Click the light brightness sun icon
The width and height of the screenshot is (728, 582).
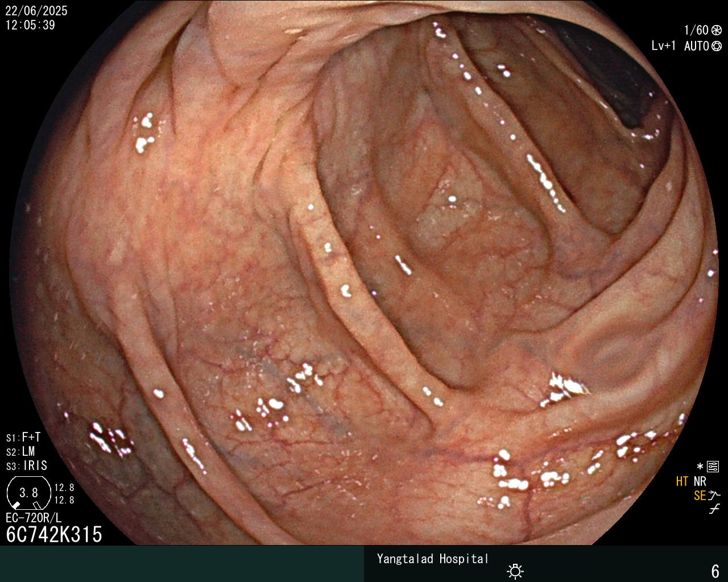(515, 571)
